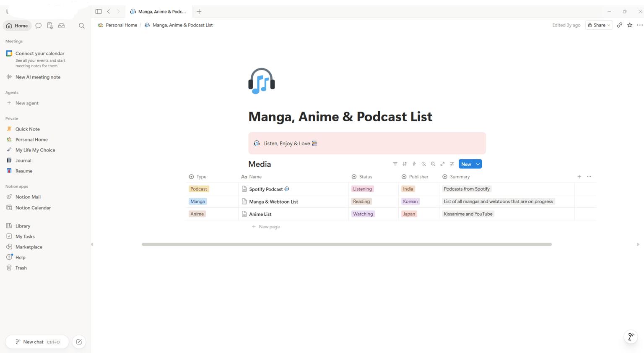Click the scroll right arrow
The width and height of the screenshot is (644, 353).
[638, 244]
